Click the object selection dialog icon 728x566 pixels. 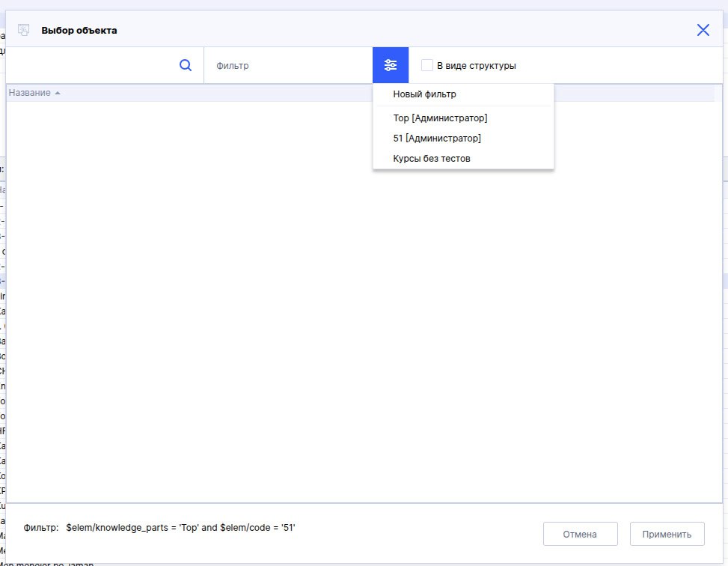24,31
